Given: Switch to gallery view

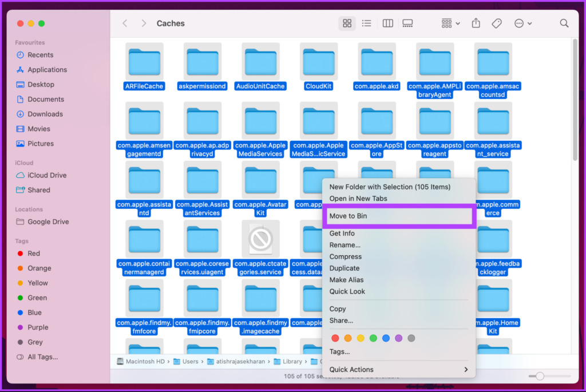Looking at the screenshot, I should pos(407,23).
